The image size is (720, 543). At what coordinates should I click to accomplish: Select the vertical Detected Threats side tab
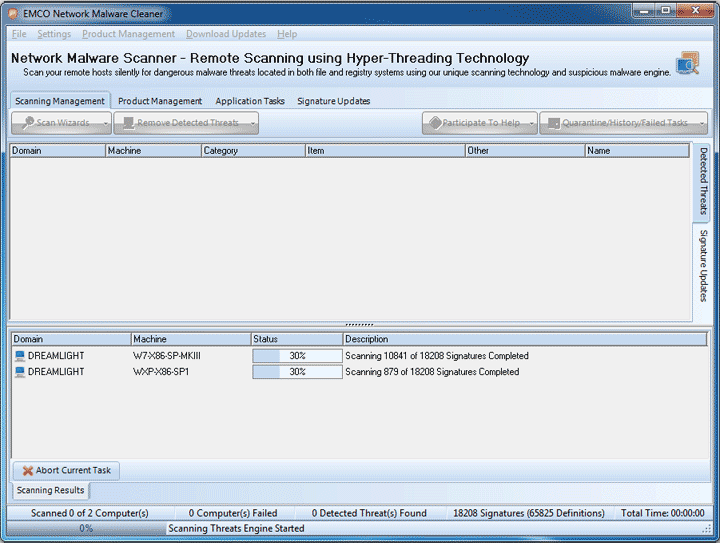pos(703,181)
